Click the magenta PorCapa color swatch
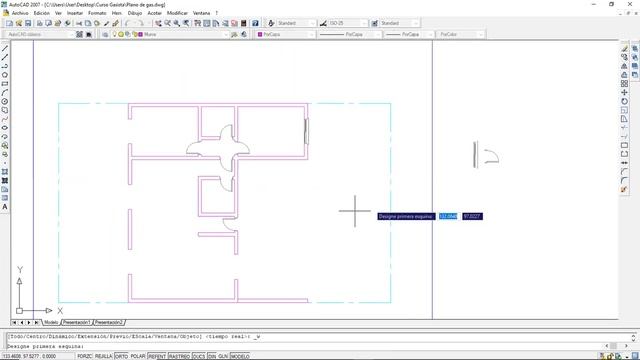This screenshot has width=640, height=360. (260, 35)
